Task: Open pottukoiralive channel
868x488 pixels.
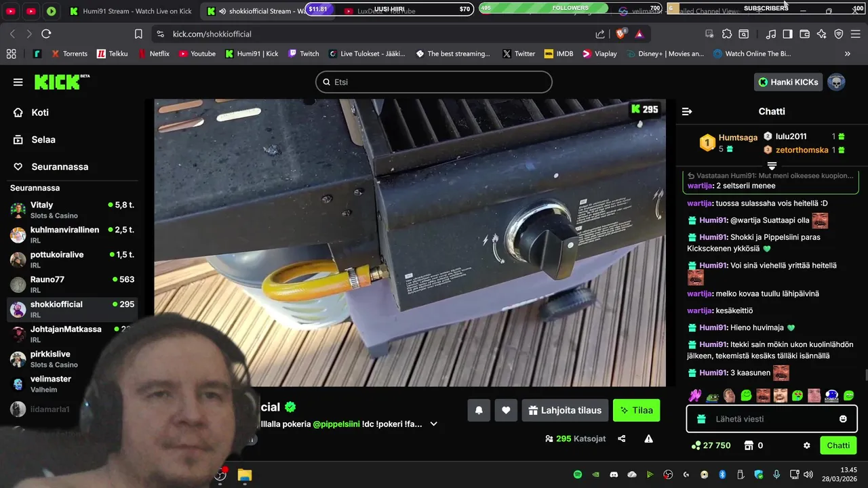Action: 73,260
